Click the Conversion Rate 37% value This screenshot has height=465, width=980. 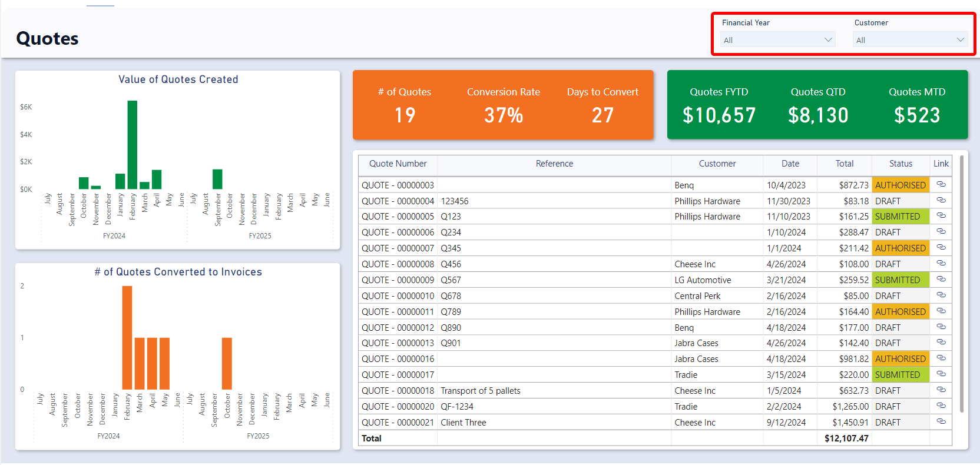(x=504, y=115)
